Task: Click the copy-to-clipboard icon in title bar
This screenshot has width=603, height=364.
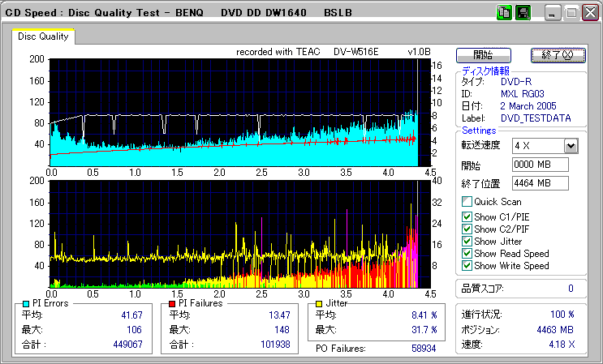Action: tap(503, 12)
